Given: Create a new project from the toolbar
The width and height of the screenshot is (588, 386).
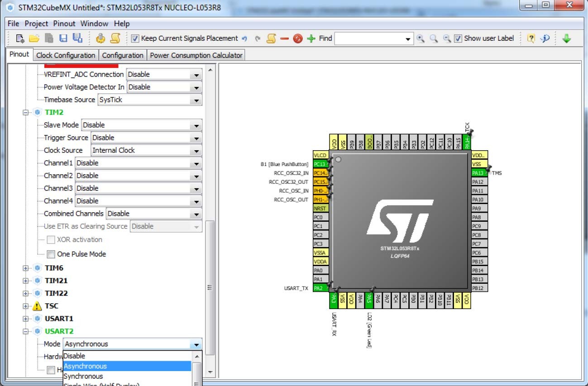Looking at the screenshot, I should pyautogui.click(x=20, y=38).
